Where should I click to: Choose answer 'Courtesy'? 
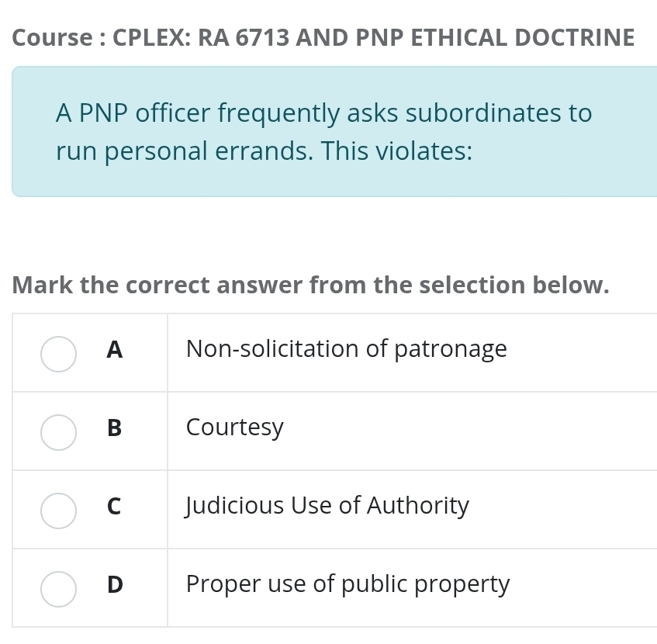tap(234, 427)
